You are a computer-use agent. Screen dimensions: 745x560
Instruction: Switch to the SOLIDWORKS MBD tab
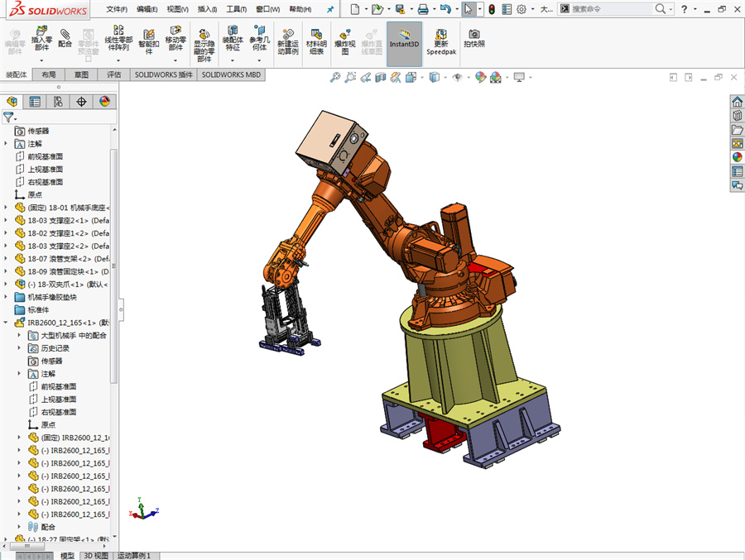[x=231, y=74]
